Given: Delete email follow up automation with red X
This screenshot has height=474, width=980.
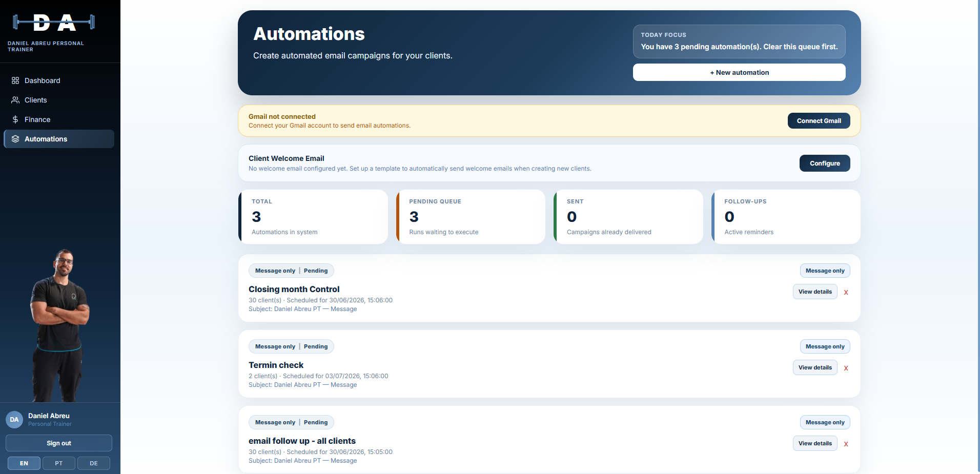Looking at the screenshot, I should tap(846, 444).
